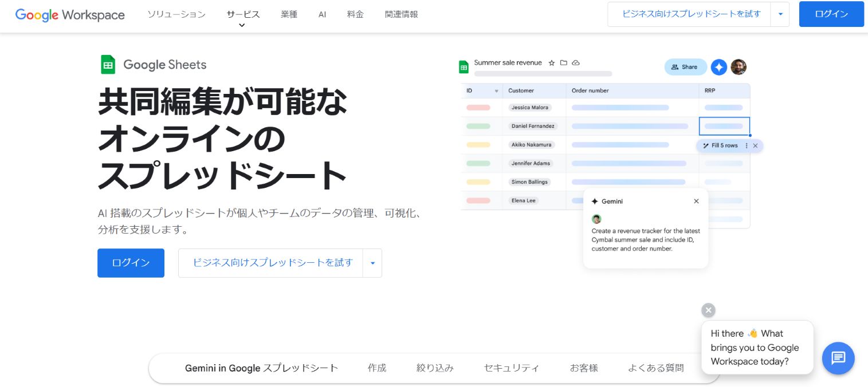Click the Daniel Fernandez customer chip
This screenshot has height=387, width=868.
[533, 126]
